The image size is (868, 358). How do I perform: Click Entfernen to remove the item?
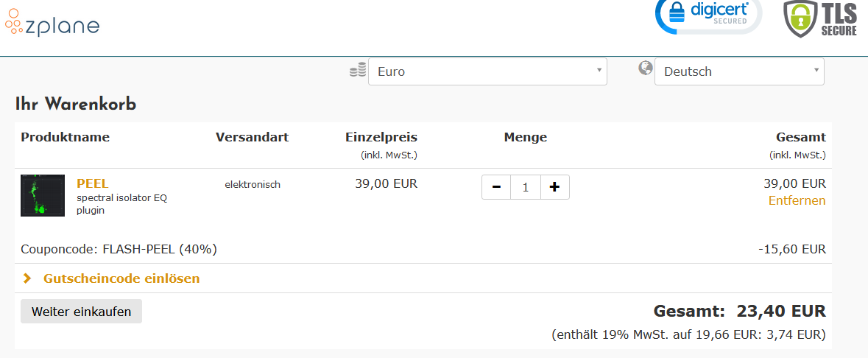coord(797,200)
